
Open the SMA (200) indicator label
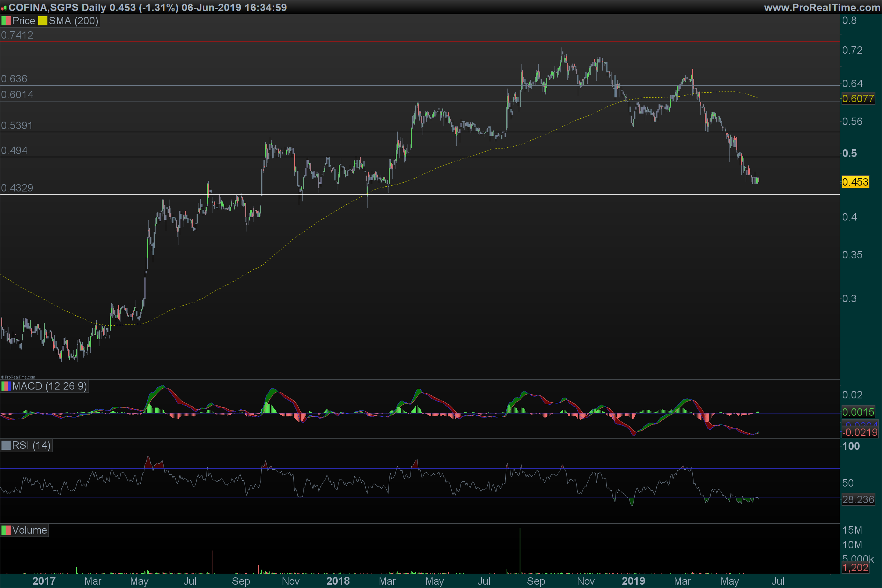pyautogui.click(x=73, y=21)
